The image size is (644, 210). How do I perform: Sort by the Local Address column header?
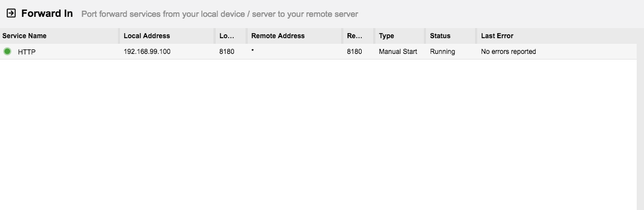[x=147, y=36]
